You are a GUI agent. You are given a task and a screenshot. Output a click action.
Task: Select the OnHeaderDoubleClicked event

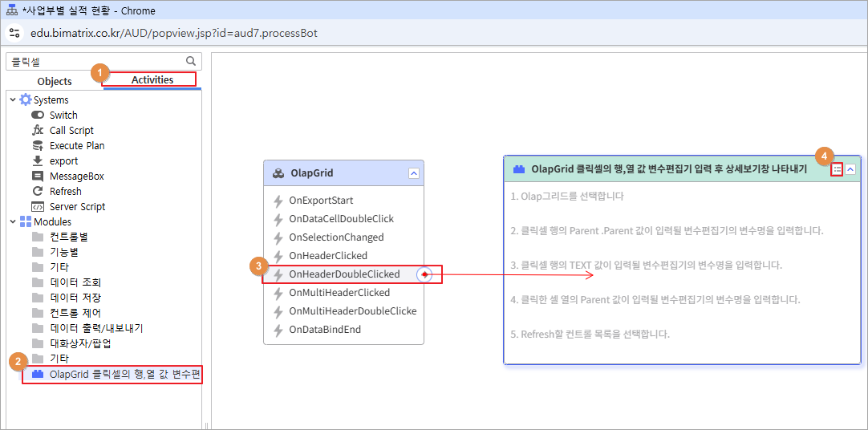[344, 274]
